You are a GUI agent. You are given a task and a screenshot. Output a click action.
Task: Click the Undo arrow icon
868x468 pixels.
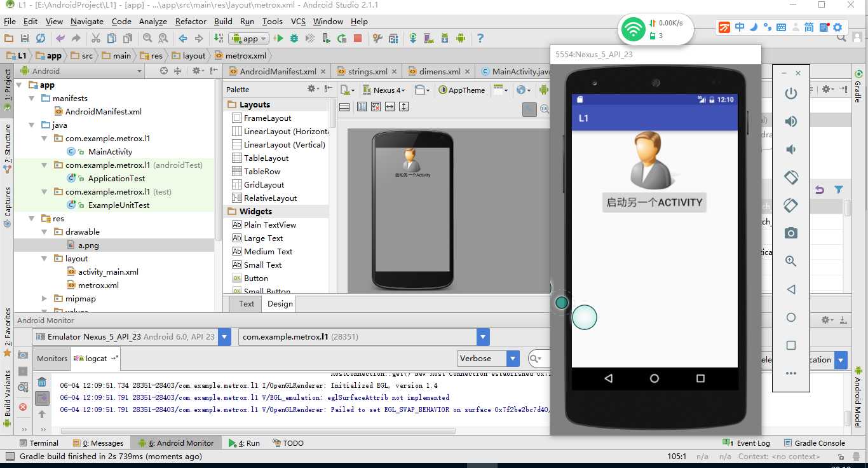(x=61, y=38)
